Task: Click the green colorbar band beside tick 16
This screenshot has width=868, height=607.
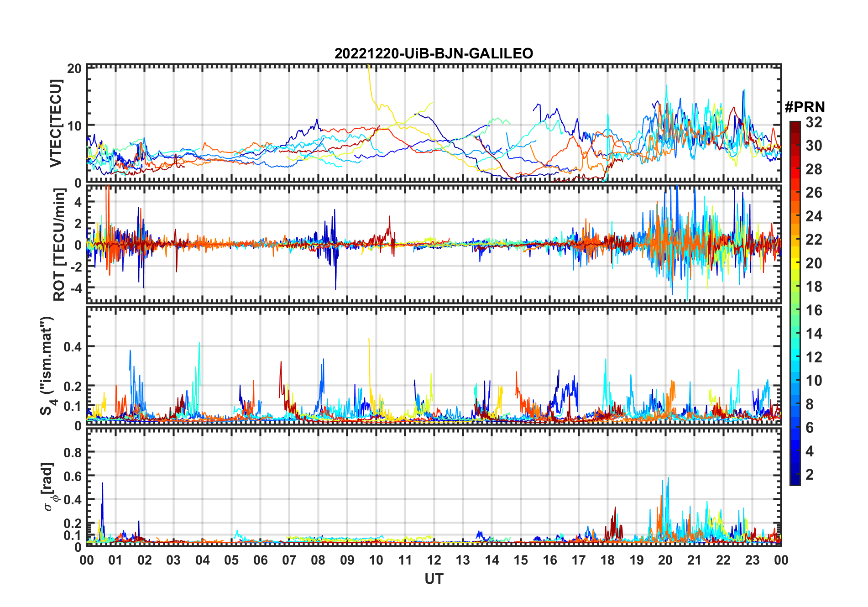Action: (x=795, y=310)
